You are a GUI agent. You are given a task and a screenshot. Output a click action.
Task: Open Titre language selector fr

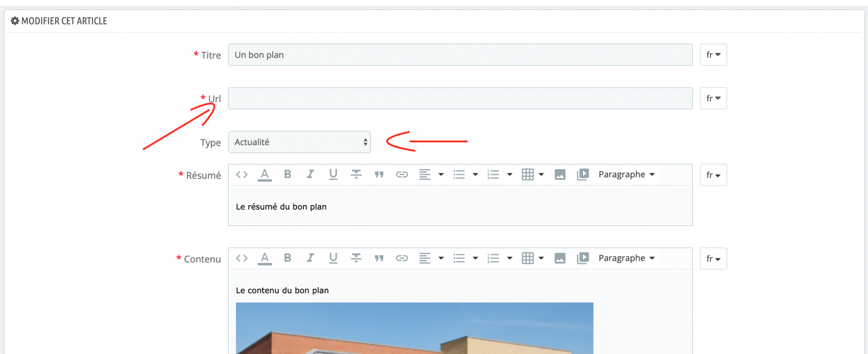(x=713, y=55)
